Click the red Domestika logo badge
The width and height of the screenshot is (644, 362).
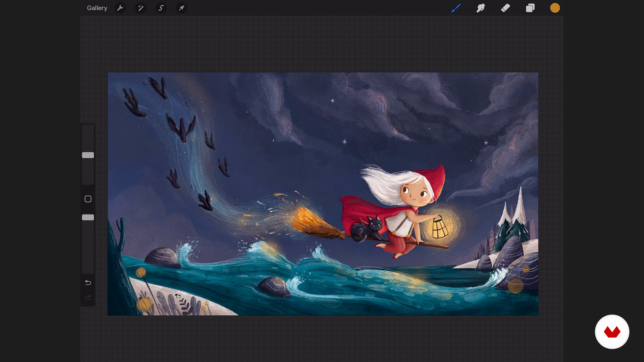612,332
